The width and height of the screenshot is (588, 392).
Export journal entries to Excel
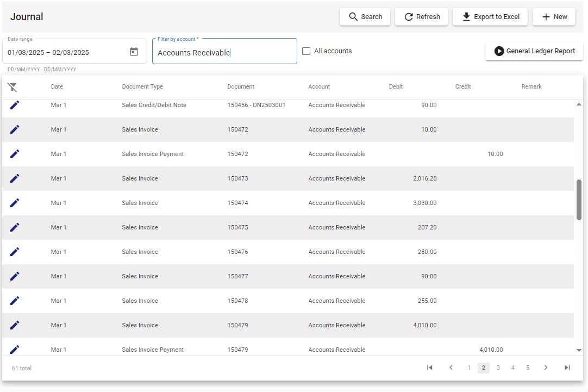[490, 17]
